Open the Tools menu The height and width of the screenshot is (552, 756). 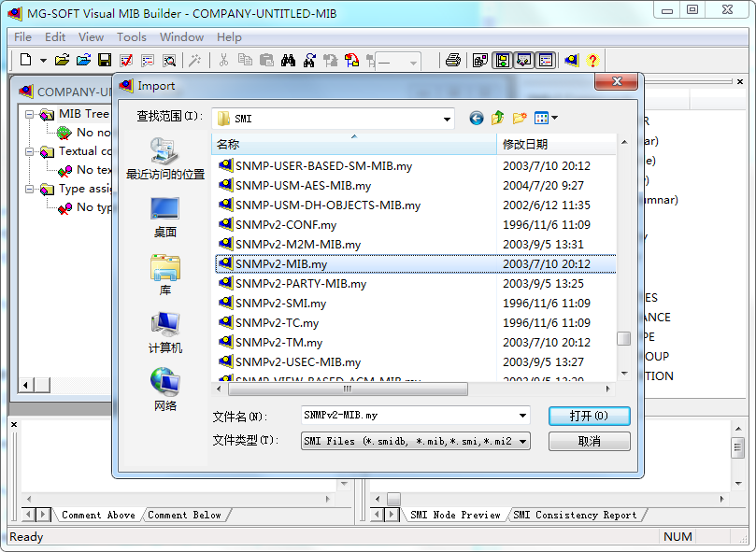coord(131,37)
